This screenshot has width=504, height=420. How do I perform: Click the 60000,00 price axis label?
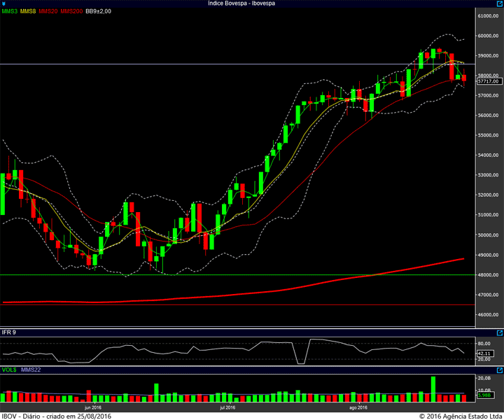coord(489,36)
